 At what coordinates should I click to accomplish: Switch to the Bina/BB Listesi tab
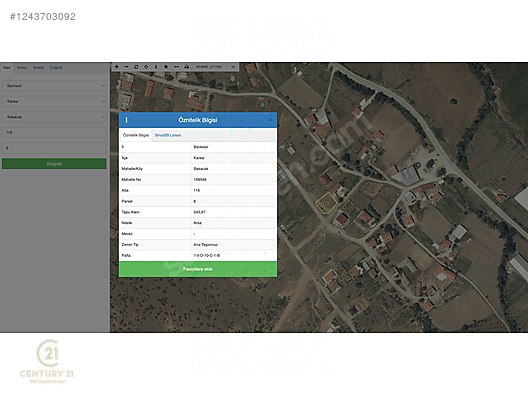[168, 135]
